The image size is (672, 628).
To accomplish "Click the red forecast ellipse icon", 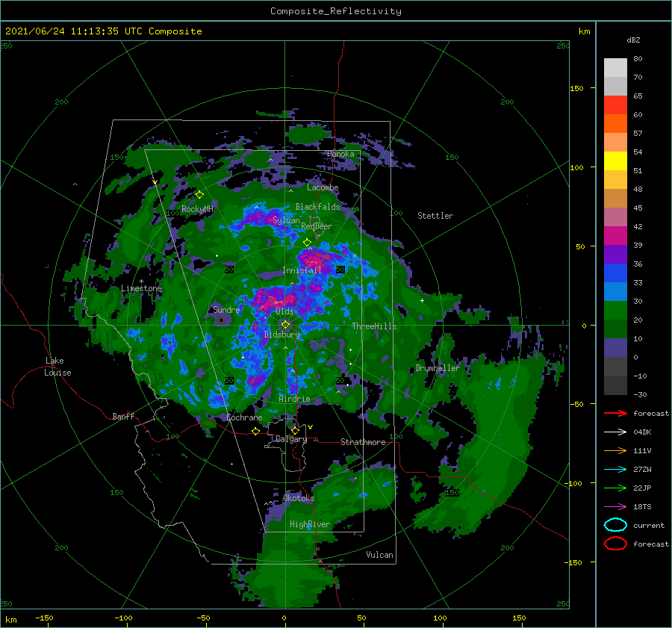I will coord(615,544).
